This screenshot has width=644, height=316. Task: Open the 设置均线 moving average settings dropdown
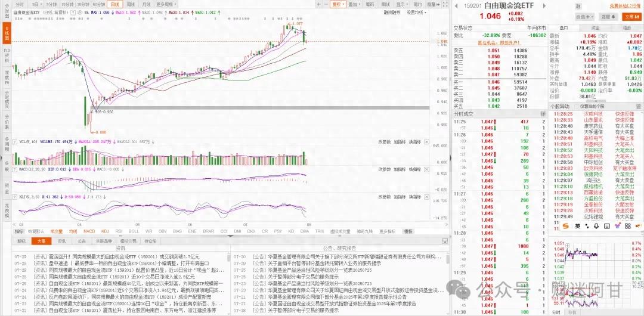[x=416, y=13]
